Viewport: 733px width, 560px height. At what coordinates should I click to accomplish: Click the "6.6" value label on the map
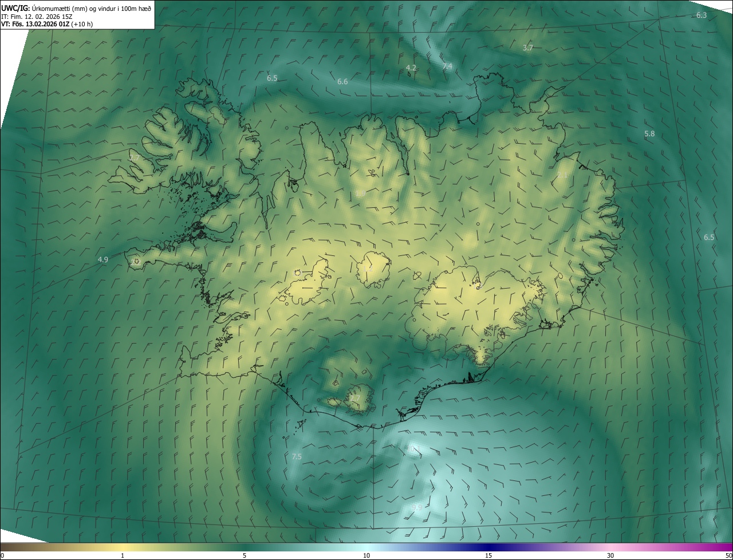pyautogui.click(x=342, y=82)
